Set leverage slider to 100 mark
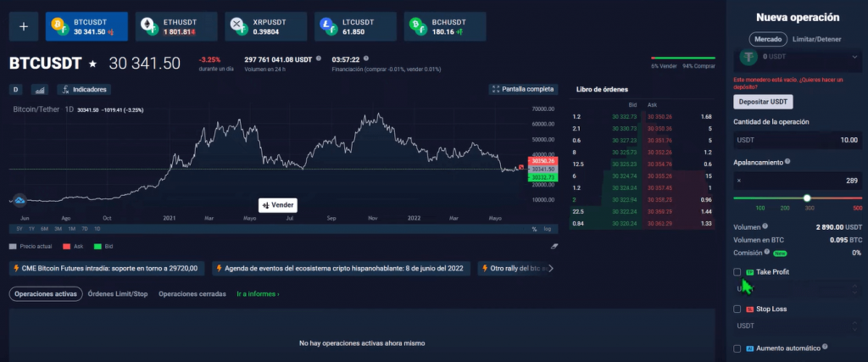The image size is (868, 362). point(760,208)
